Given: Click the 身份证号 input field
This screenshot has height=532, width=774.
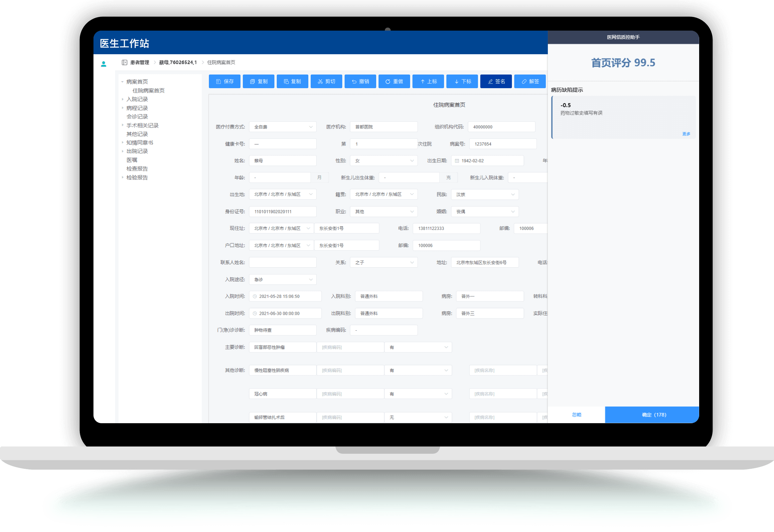Looking at the screenshot, I should coord(282,212).
